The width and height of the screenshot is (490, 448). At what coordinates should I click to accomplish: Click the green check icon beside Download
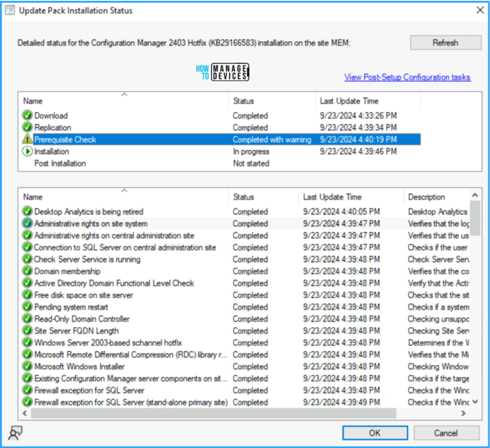pyautogui.click(x=27, y=115)
